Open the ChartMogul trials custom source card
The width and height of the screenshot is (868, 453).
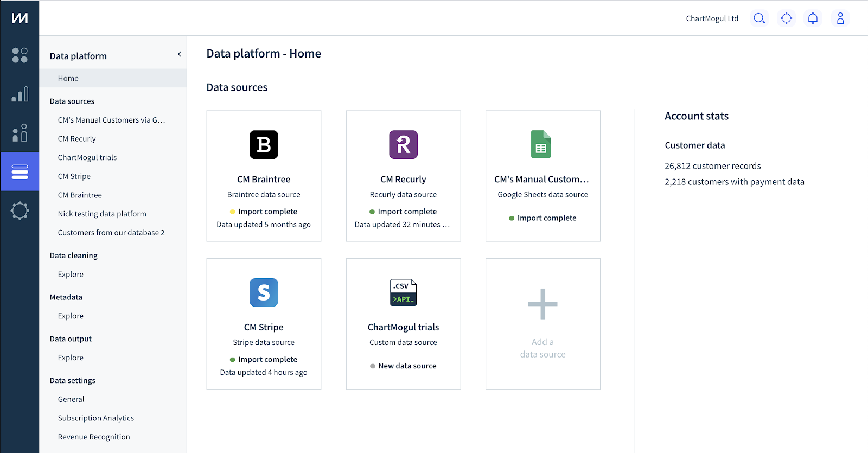click(x=403, y=323)
